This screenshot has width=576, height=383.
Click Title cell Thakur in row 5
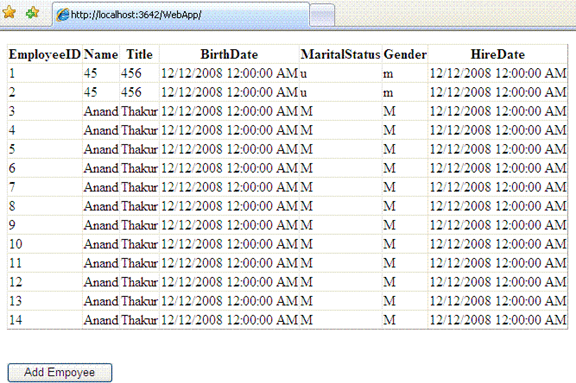point(139,149)
